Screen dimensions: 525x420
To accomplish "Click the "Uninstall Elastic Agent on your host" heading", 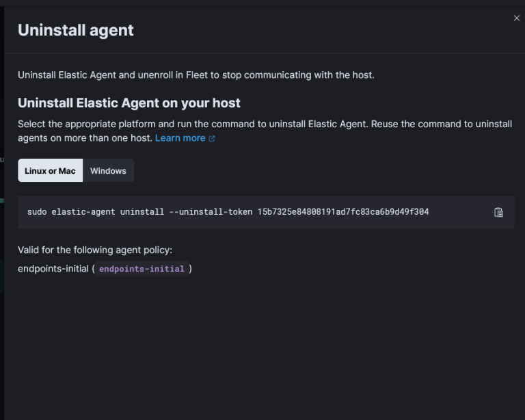I will (x=129, y=103).
